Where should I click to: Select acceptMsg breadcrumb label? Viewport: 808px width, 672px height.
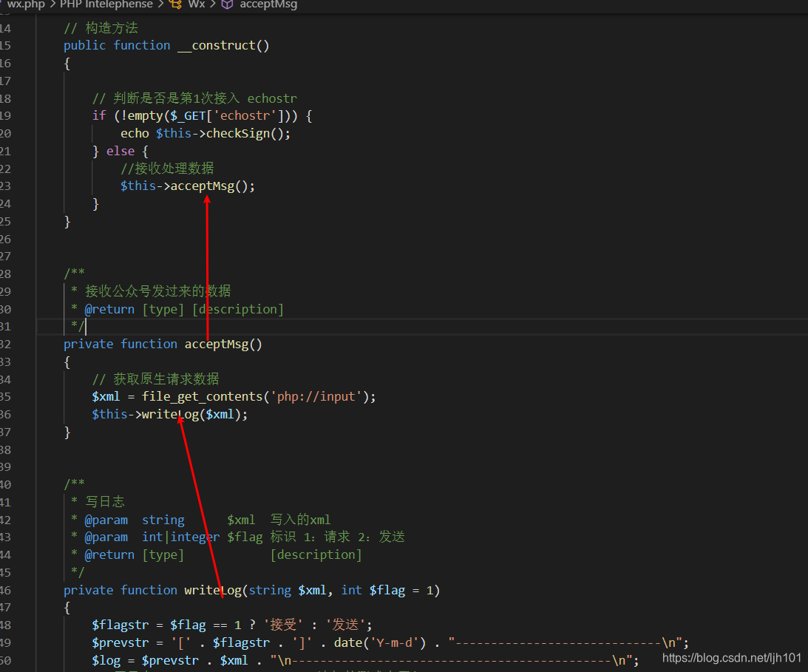click(268, 4)
